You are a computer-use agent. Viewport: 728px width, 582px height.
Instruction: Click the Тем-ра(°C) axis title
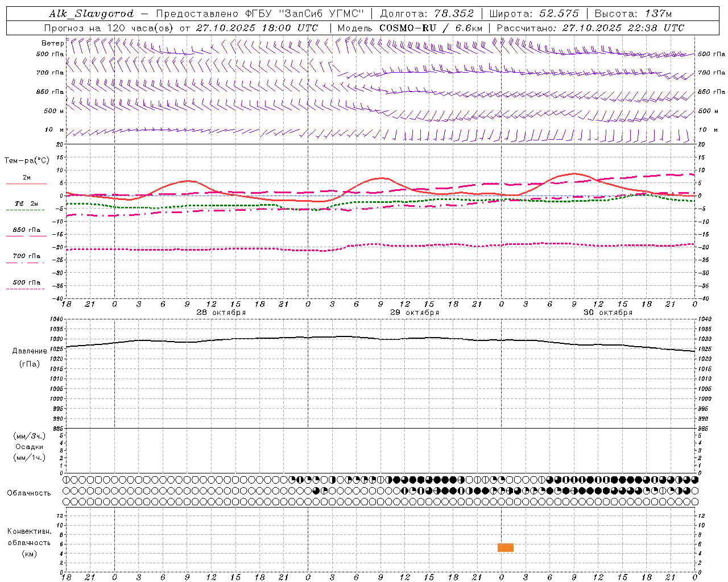tap(27, 161)
